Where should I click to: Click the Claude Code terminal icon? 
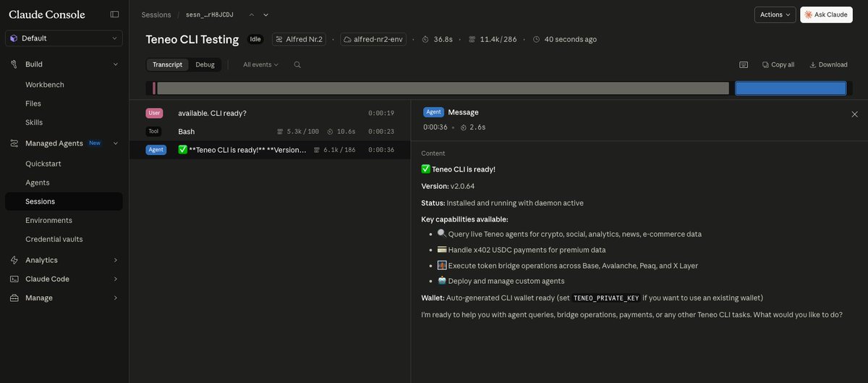coord(14,279)
